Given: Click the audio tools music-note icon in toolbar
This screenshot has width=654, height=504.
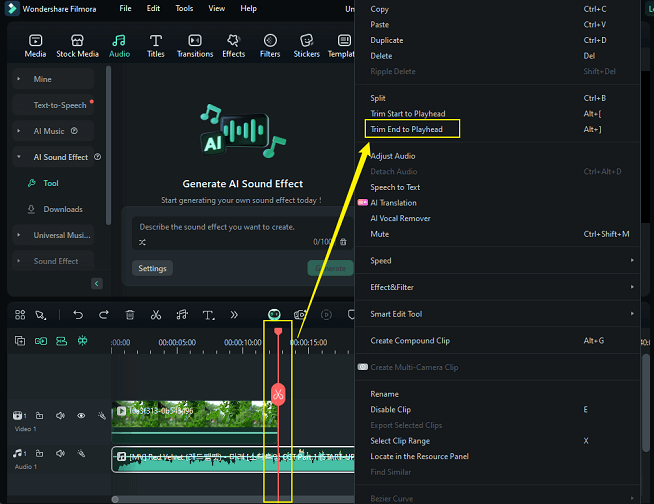Looking at the screenshot, I should click(x=182, y=315).
